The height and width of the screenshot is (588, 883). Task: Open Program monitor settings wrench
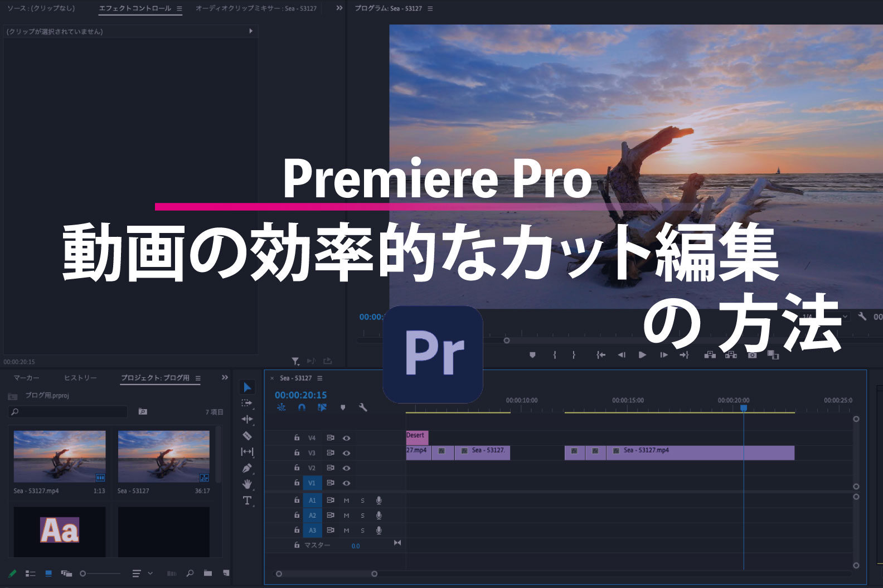(x=862, y=317)
